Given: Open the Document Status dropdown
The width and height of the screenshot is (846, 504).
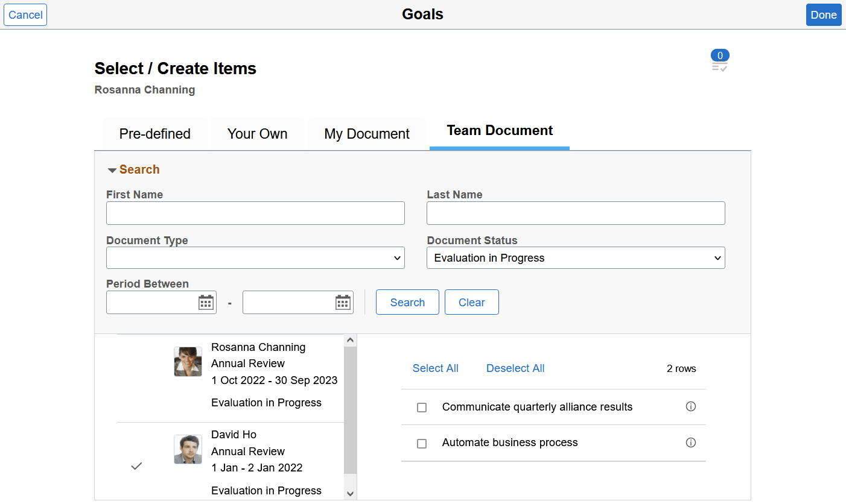Looking at the screenshot, I should tap(576, 257).
